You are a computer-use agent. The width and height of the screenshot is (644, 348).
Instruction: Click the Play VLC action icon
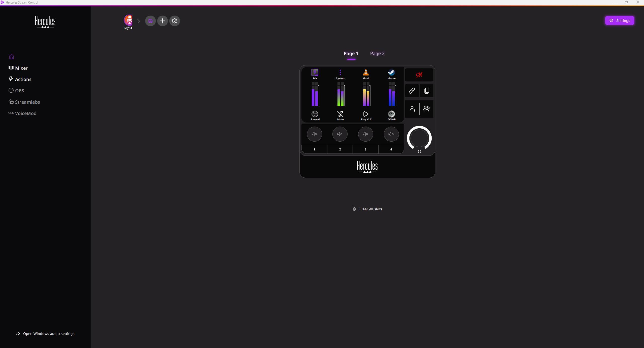366,114
